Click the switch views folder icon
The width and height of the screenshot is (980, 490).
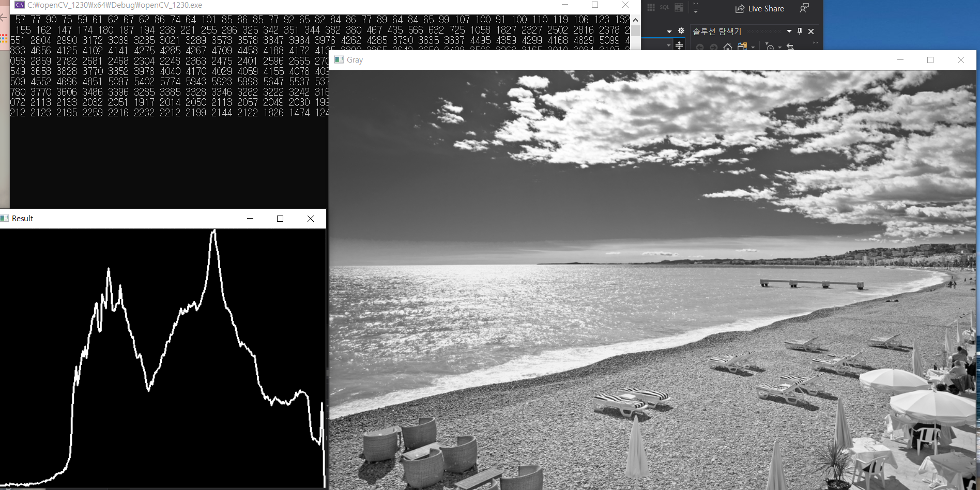[742, 47]
